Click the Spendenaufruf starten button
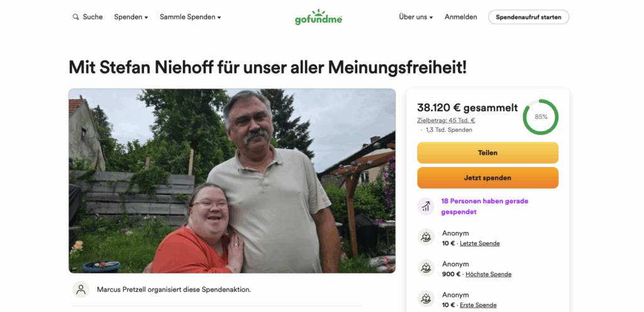The height and width of the screenshot is (312, 644). coord(528,17)
